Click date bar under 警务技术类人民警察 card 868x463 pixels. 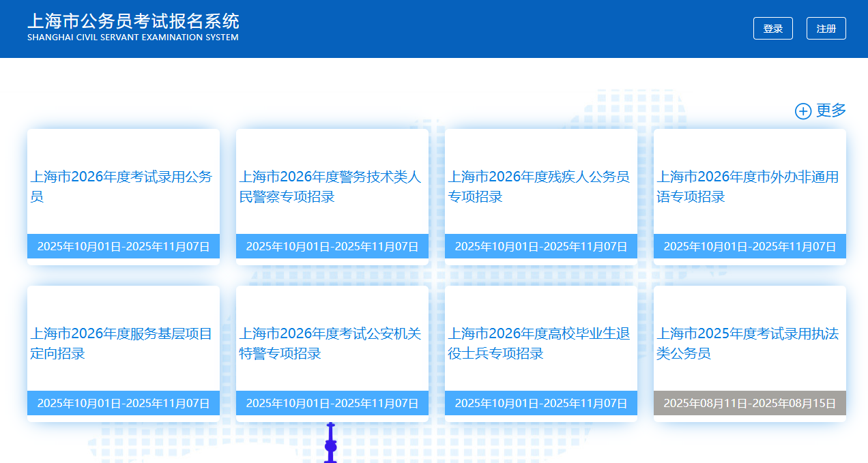332,246
